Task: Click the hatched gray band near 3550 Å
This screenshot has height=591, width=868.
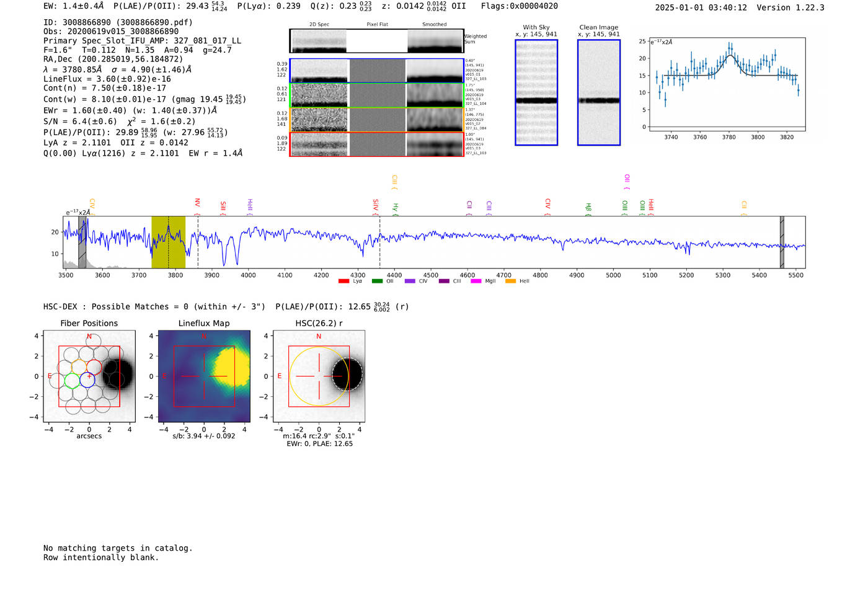Action: (82, 242)
